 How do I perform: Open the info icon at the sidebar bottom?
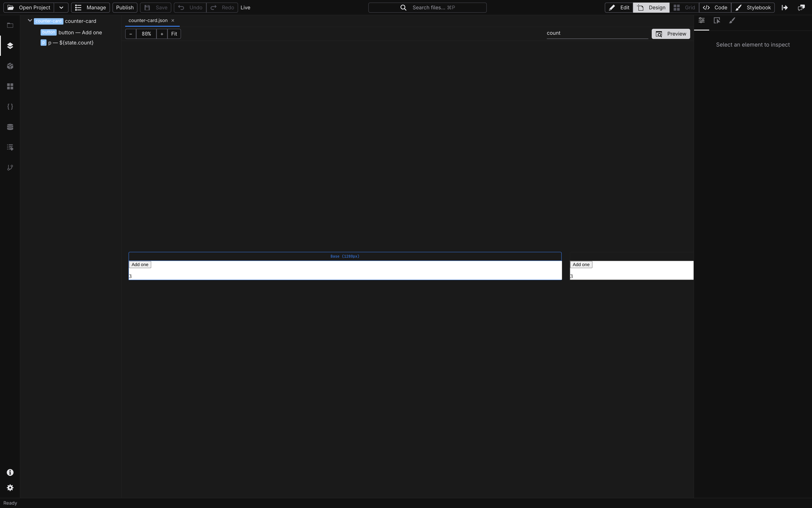[10, 472]
